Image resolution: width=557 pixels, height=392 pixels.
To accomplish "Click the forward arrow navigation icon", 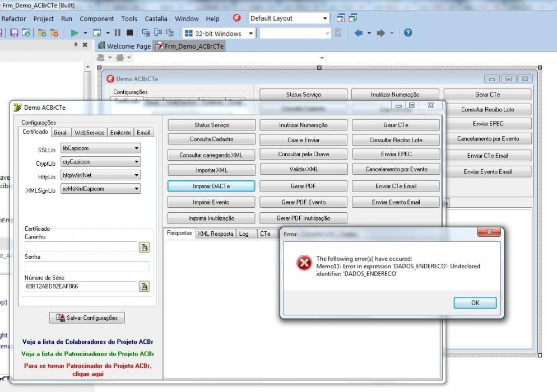I will [381, 33].
